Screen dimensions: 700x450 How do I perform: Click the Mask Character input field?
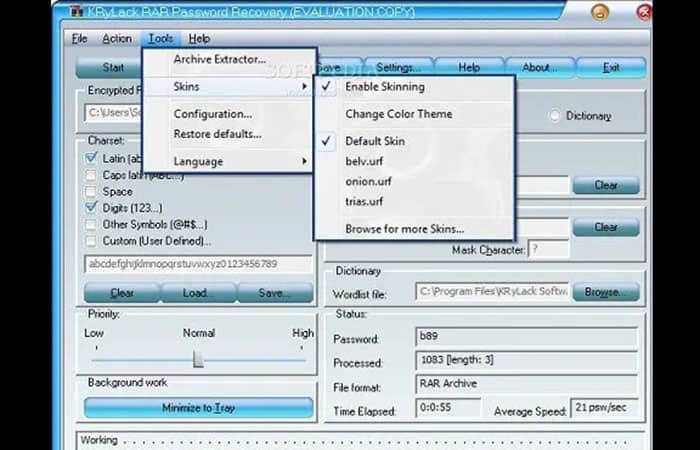[x=549, y=250]
